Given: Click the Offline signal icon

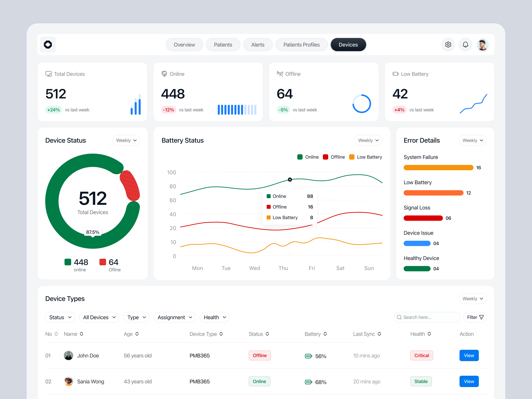Looking at the screenshot, I should 280,74.
